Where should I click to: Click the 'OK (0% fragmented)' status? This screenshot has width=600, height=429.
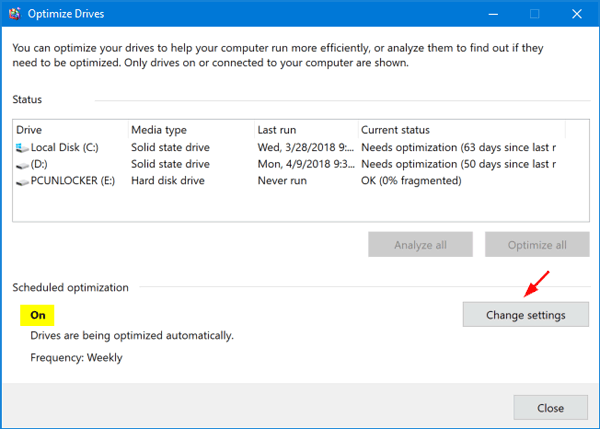tap(411, 181)
